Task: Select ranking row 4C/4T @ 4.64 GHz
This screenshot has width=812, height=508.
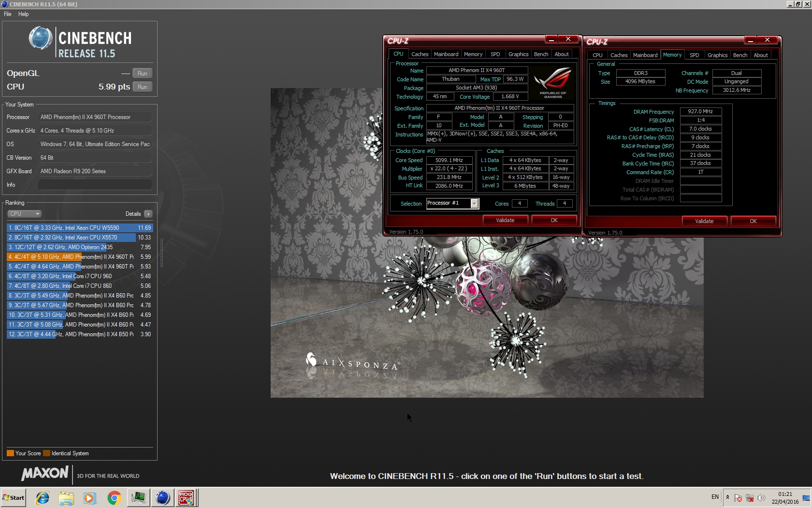Action: 80,267
